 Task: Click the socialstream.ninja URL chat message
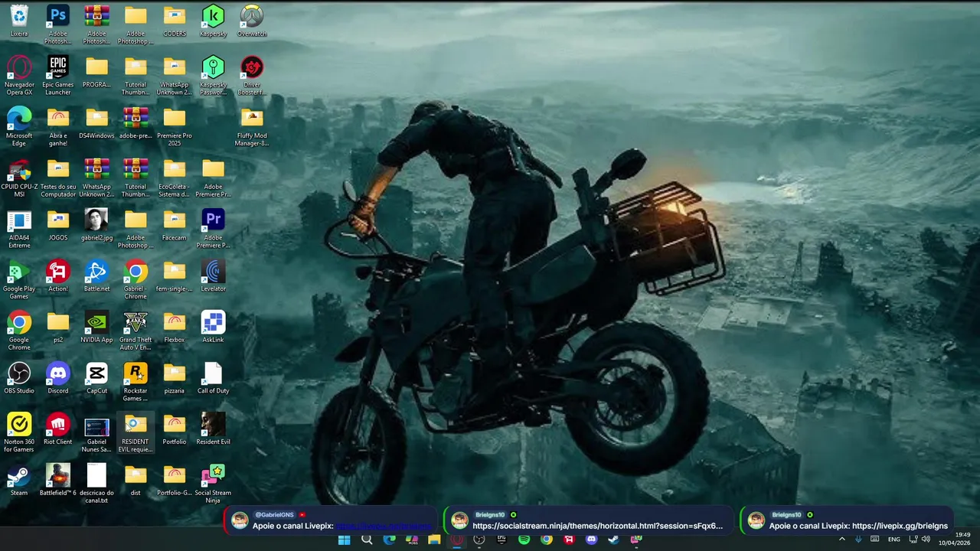click(x=597, y=526)
